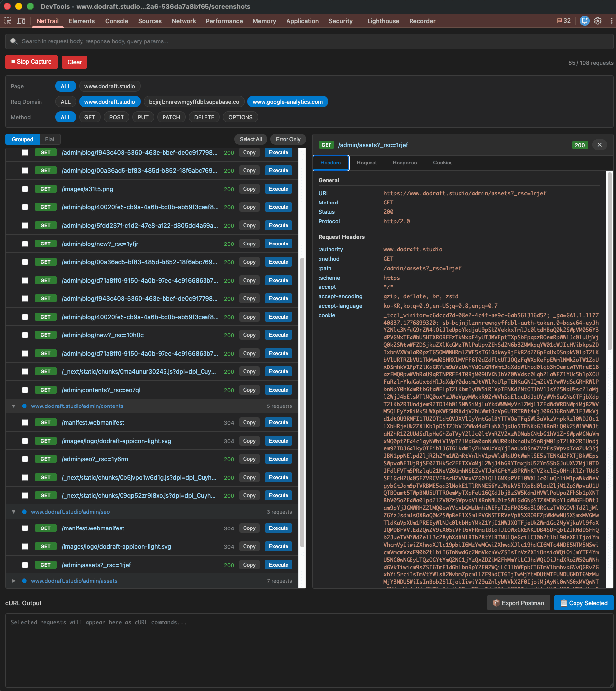Collapse the www.dodraft.studio/admin/contents group
Screen dimensions: 616x691
[x=14, y=406]
